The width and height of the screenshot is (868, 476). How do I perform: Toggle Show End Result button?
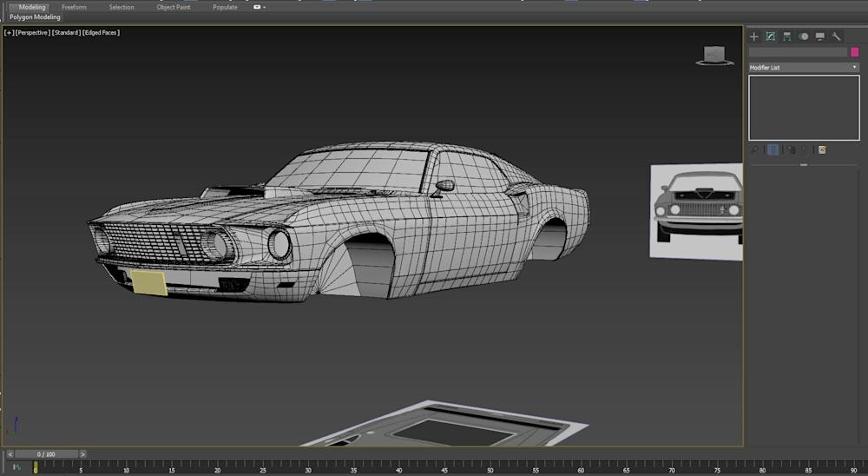(x=773, y=149)
